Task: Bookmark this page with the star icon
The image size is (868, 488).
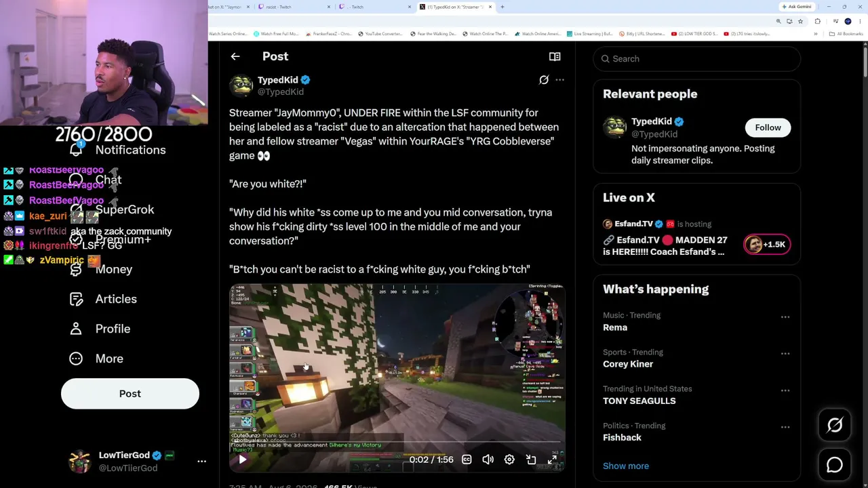Action: [799, 21]
